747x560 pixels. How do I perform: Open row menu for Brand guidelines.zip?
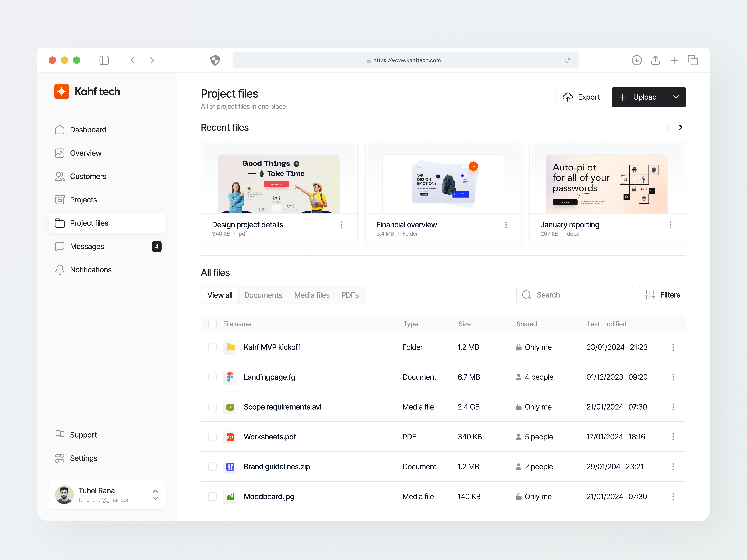click(673, 467)
